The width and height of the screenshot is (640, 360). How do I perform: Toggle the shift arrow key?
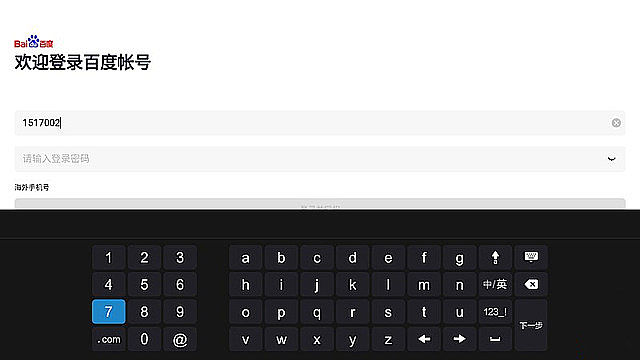[495, 258]
